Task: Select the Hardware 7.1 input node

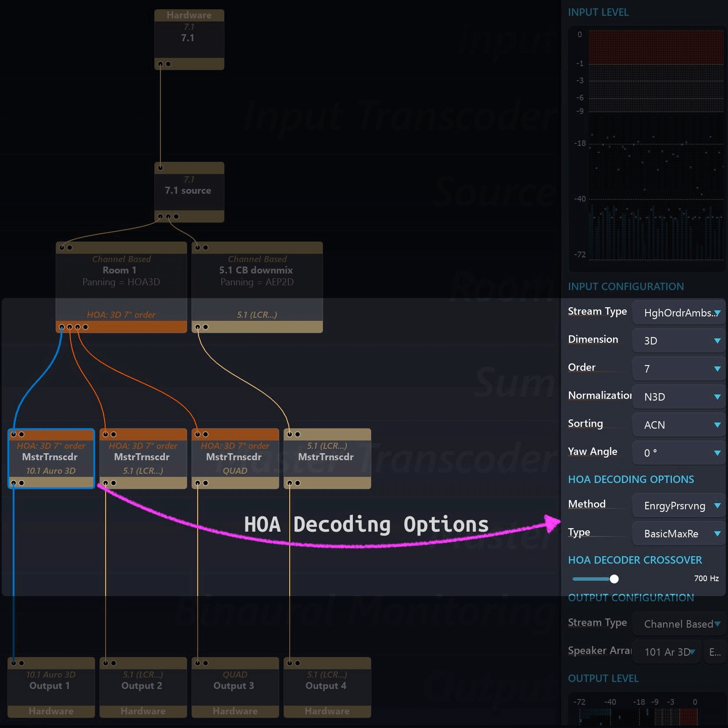Action: pyautogui.click(x=189, y=39)
